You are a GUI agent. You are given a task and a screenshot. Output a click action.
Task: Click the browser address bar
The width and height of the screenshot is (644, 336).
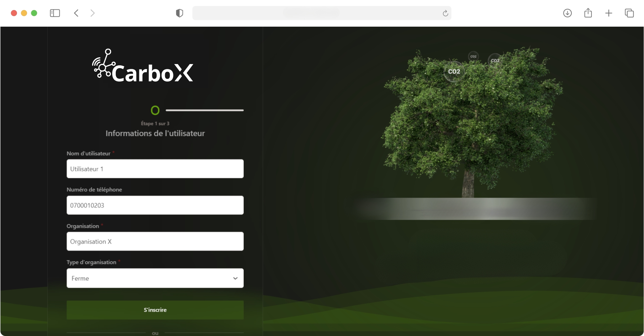point(314,13)
